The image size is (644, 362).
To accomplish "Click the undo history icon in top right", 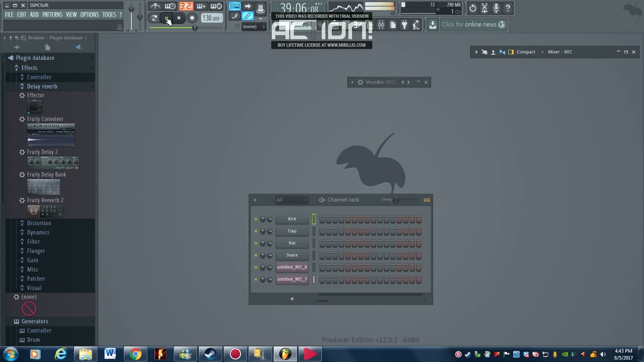I will (x=472, y=8).
